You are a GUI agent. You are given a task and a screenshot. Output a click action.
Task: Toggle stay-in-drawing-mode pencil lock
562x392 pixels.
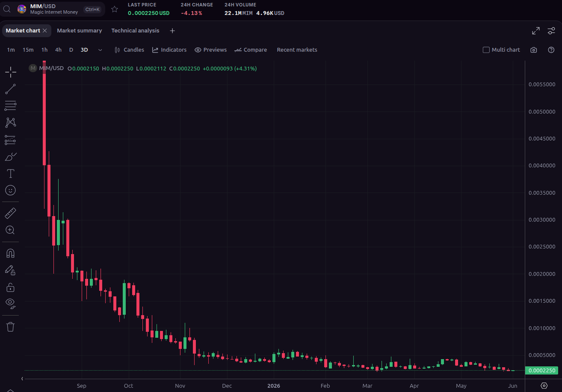pos(10,270)
